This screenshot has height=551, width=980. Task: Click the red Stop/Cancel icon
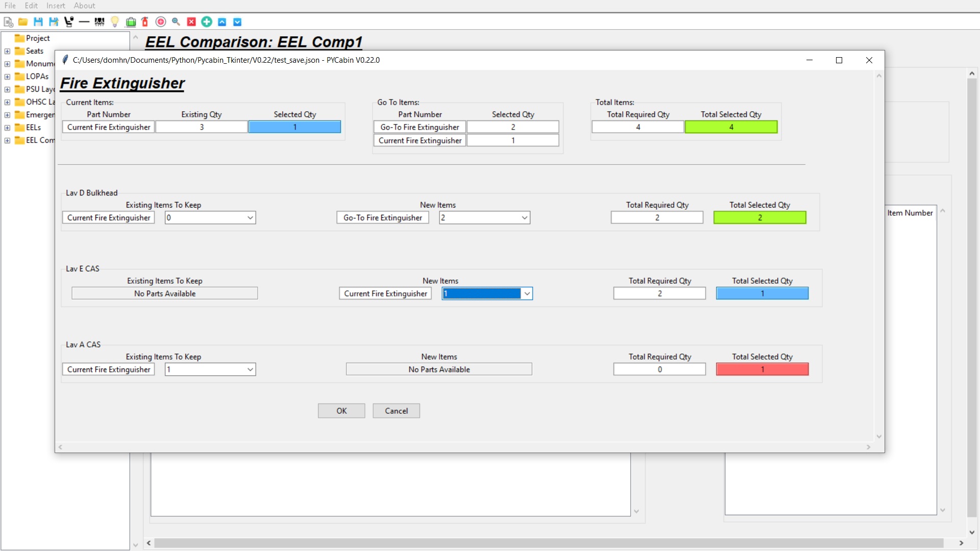point(191,21)
